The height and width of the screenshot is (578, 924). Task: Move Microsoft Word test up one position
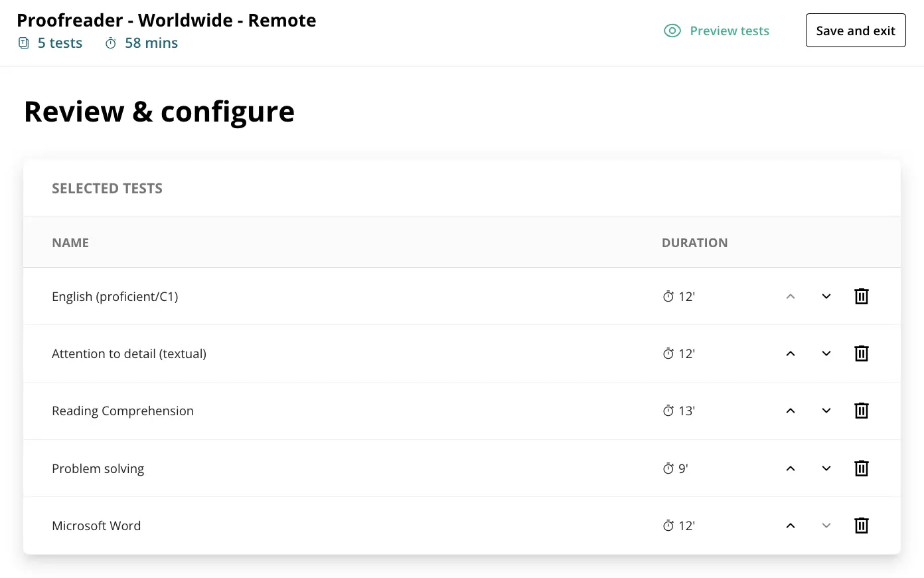point(790,526)
